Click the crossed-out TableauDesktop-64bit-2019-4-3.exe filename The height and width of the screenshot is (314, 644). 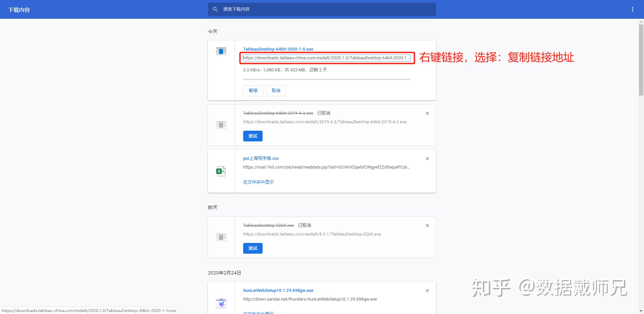point(278,113)
